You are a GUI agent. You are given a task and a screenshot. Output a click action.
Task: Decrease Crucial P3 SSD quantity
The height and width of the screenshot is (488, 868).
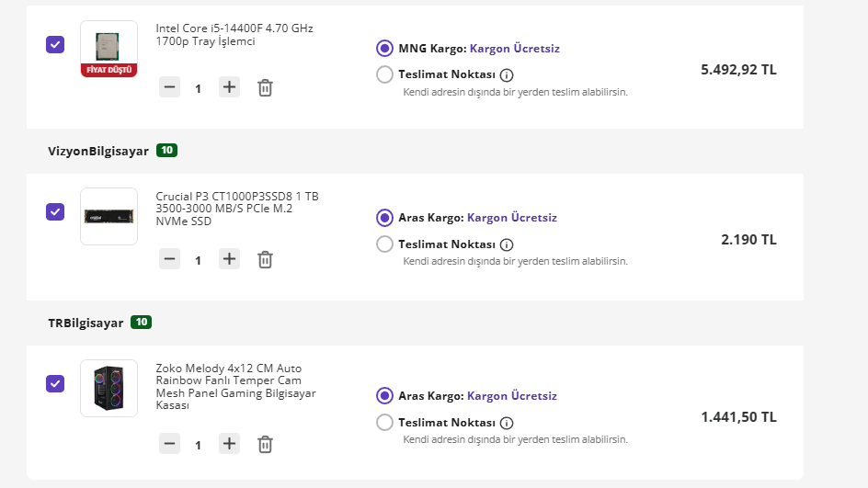pos(169,260)
